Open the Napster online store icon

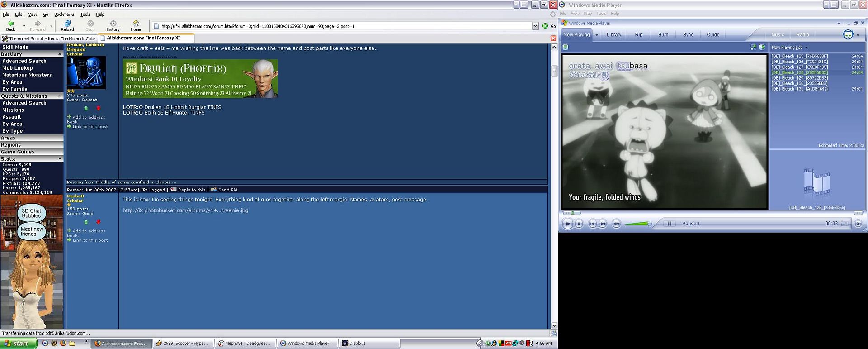pyautogui.click(x=848, y=34)
